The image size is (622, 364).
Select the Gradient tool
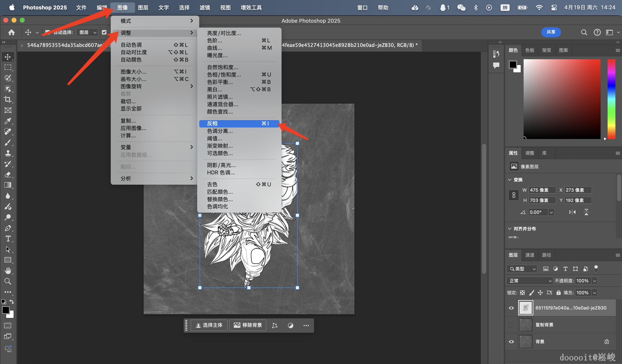[8, 185]
